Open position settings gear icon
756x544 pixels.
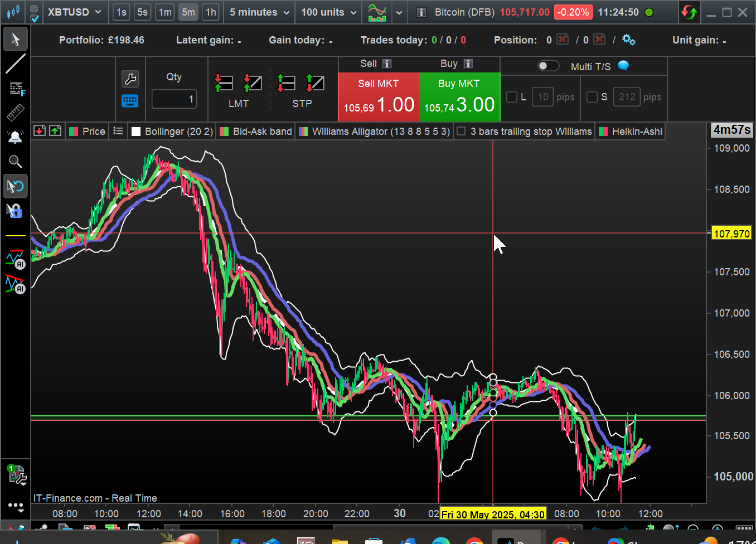click(628, 40)
